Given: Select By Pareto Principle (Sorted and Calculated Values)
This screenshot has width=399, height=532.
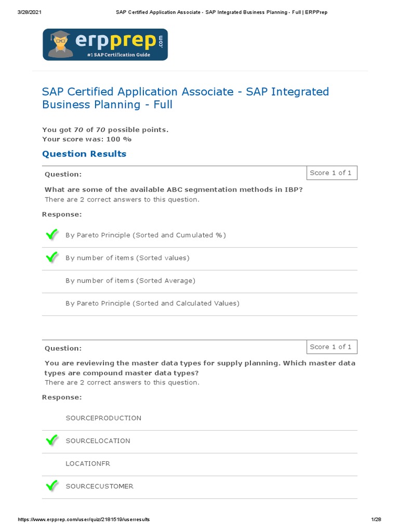Looking at the screenshot, I should 152,303.
